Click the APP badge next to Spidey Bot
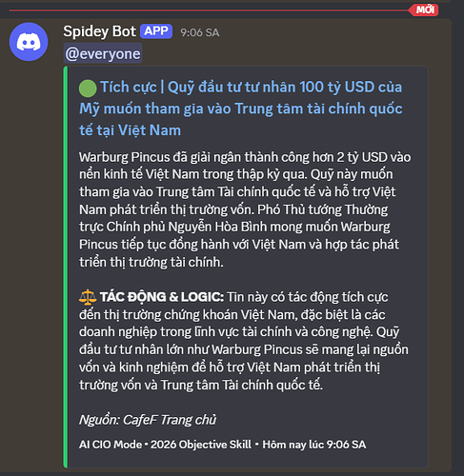This screenshot has width=464, height=476. pyautogui.click(x=156, y=31)
